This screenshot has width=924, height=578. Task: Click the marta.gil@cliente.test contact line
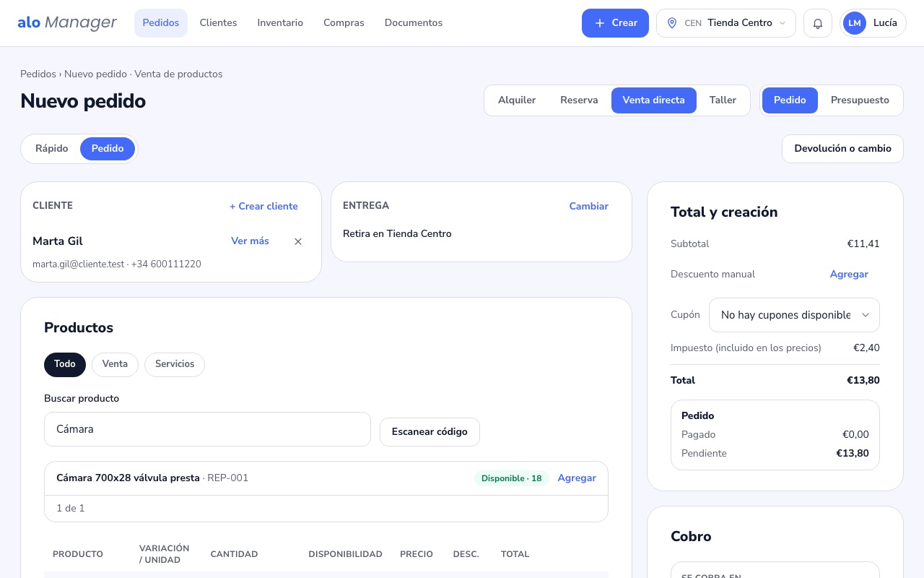117,264
